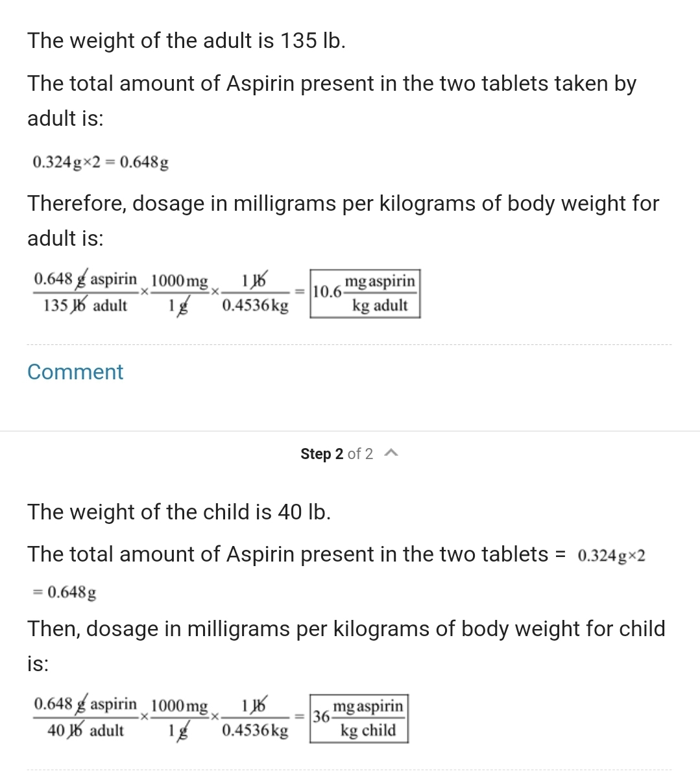Click the 0.324g×2 = 0.648g equation for the adult
The width and height of the screenshot is (700, 771).
tap(101, 162)
